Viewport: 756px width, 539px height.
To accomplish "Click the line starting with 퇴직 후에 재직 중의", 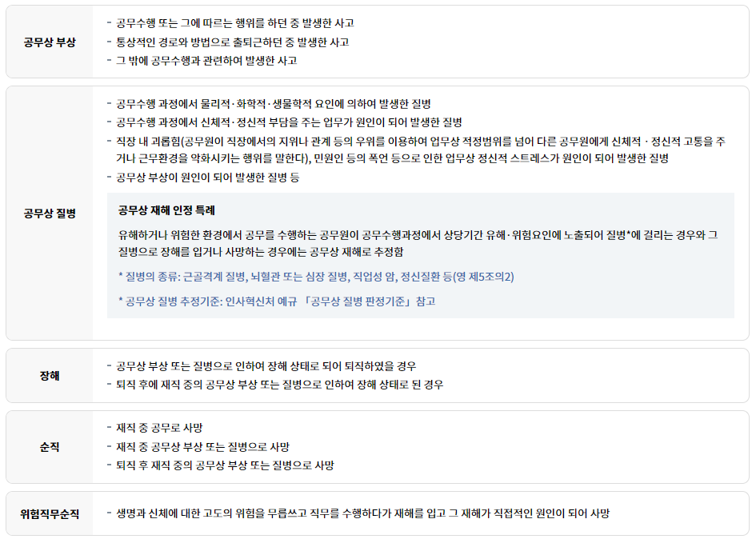I will (279, 385).
